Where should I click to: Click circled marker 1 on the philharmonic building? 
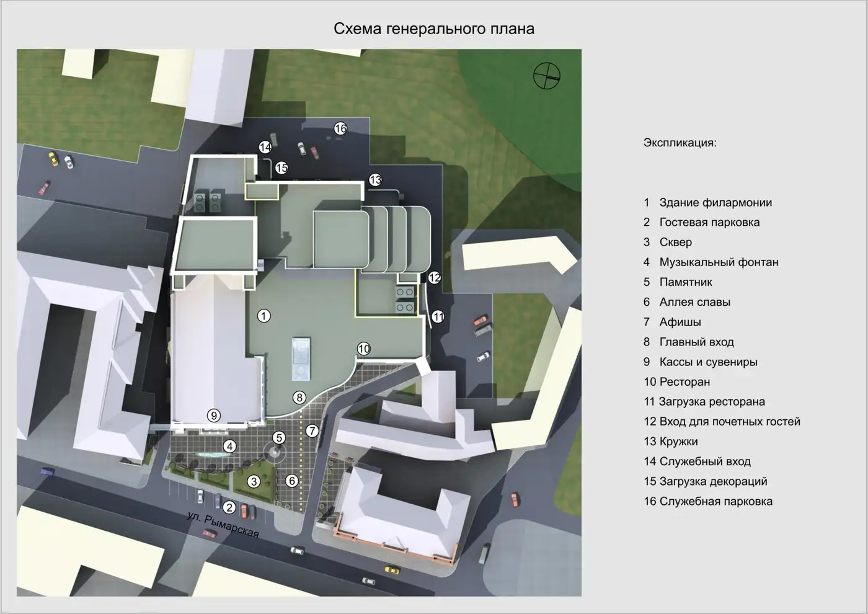263,316
